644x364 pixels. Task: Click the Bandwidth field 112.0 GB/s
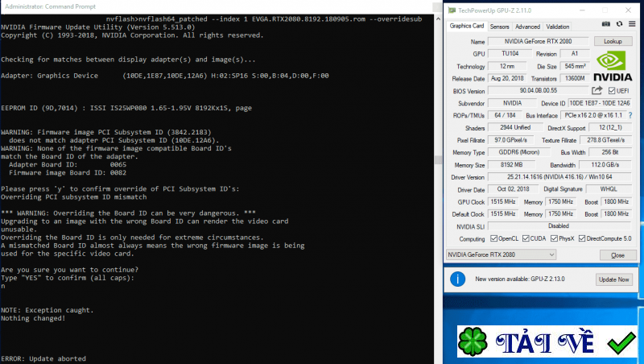(x=605, y=165)
